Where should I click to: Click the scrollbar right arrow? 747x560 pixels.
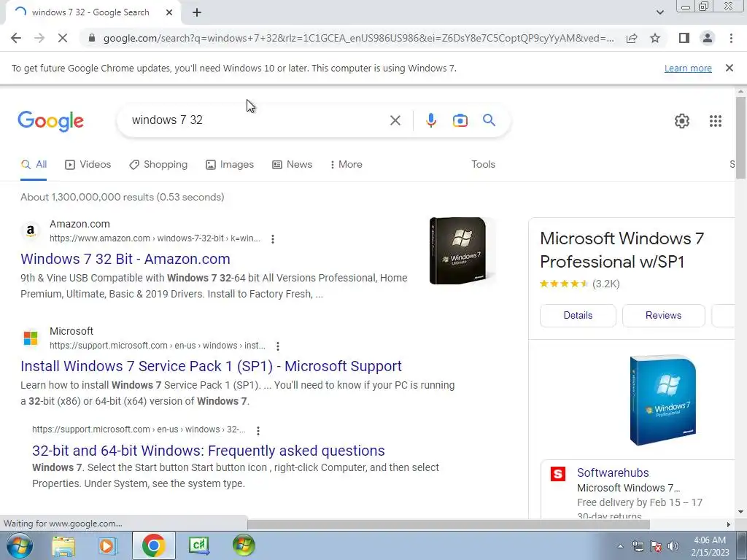(x=728, y=524)
